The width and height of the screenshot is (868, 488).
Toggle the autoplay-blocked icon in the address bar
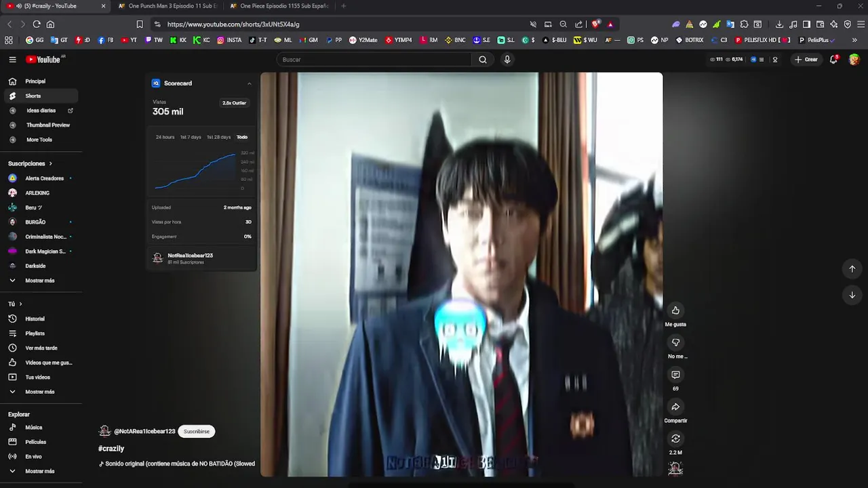(533, 24)
